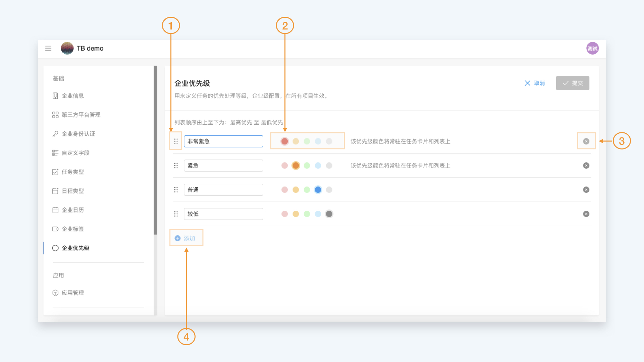The width and height of the screenshot is (644, 362).
Task: Edit the 紧急 name field
Action: [223, 166]
